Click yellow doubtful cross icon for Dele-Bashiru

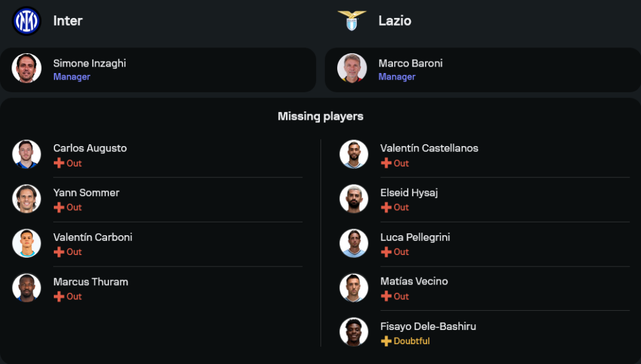[x=386, y=341]
